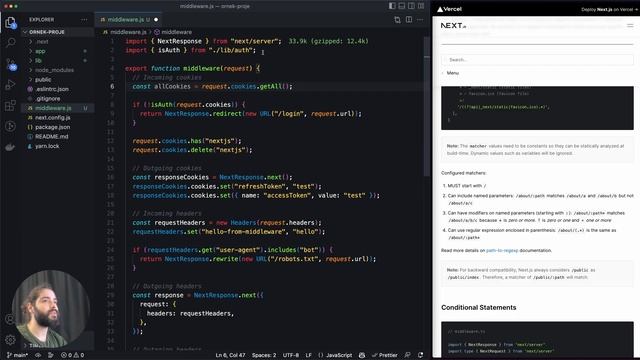This screenshot has width=640, height=360.
Task: Expand the .next folder
Action: click(58, 42)
